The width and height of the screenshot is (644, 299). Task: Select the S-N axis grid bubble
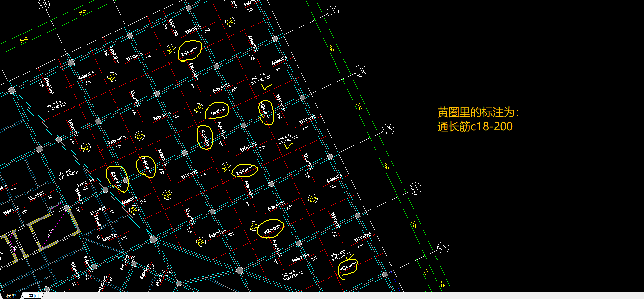tap(361, 71)
